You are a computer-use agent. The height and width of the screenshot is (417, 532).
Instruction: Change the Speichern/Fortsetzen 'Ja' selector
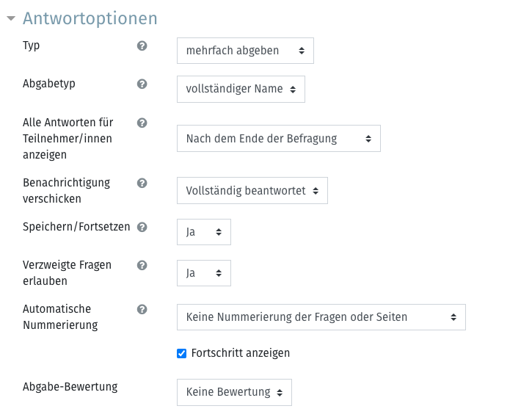[204, 232]
